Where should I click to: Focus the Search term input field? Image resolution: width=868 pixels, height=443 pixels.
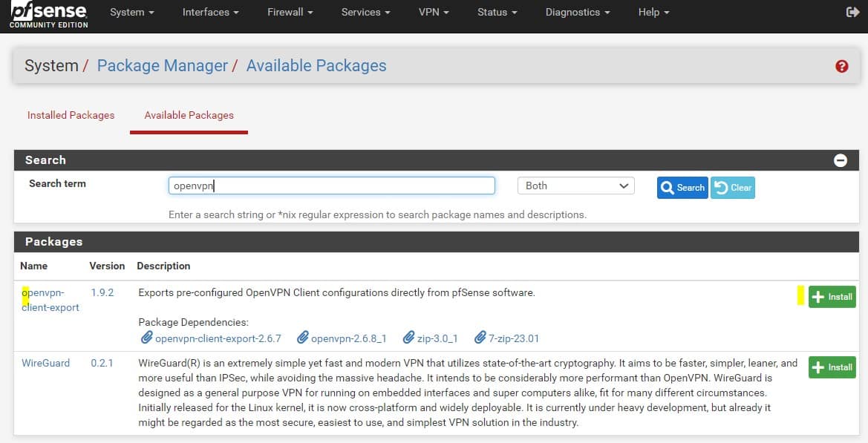(x=332, y=186)
